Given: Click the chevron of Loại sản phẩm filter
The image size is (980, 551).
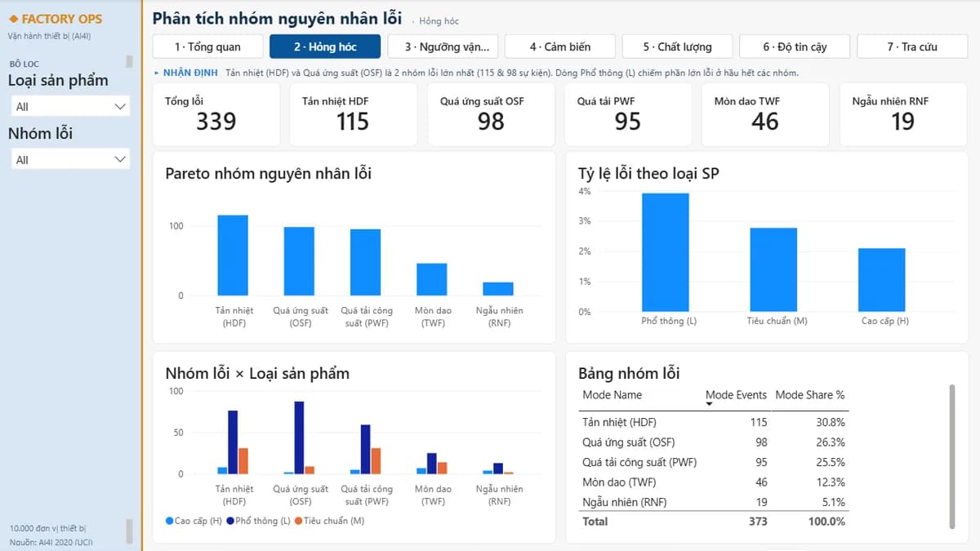Looking at the screenshot, I should coord(120,106).
